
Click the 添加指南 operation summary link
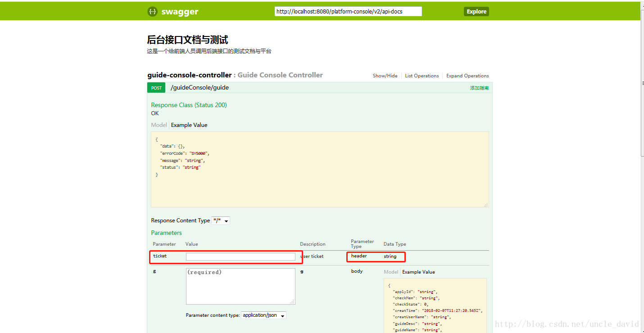pyautogui.click(x=479, y=88)
